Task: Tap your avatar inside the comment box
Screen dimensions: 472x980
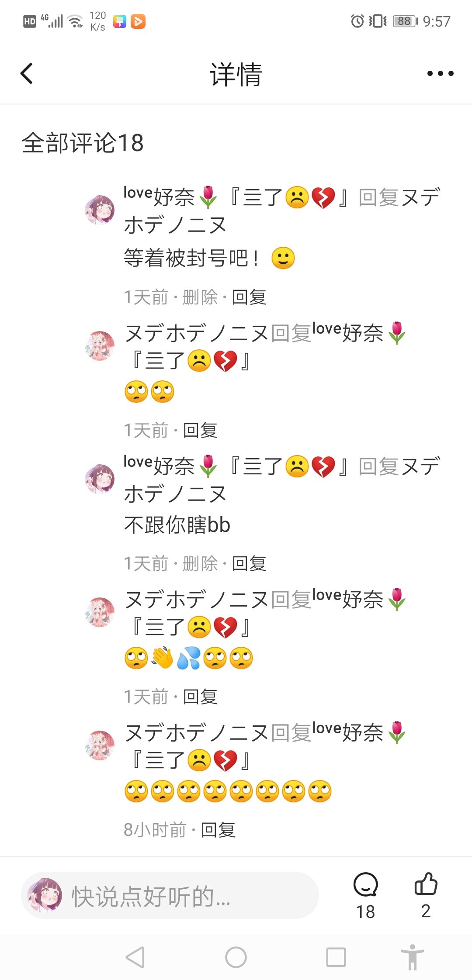Action: pos(45,895)
